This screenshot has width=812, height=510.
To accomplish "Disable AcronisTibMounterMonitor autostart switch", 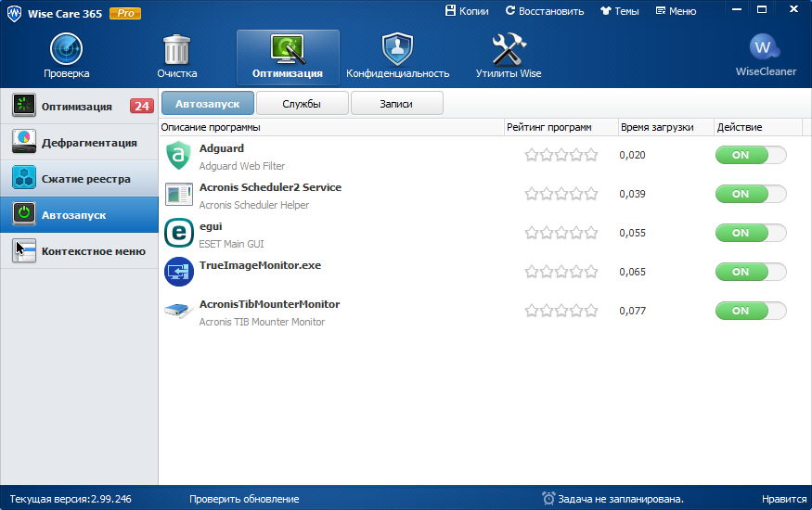I will click(x=751, y=311).
